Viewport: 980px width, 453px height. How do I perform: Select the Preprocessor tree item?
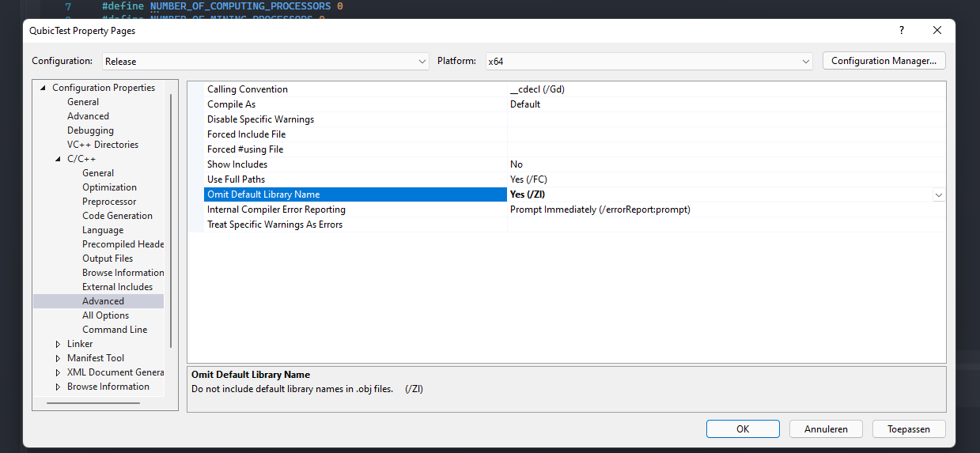pos(109,202)
